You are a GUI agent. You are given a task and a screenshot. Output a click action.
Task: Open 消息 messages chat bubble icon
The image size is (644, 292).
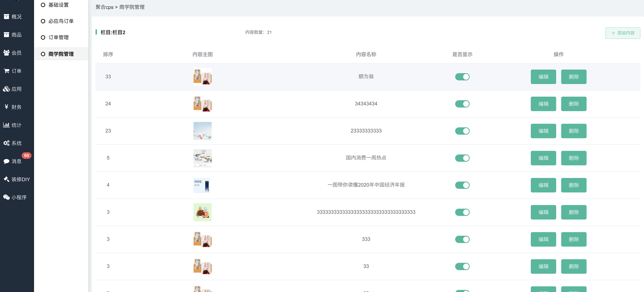coord(6,161)
